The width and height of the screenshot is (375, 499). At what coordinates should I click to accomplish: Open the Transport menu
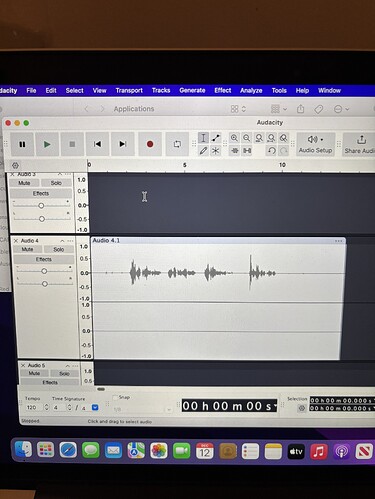129,90
